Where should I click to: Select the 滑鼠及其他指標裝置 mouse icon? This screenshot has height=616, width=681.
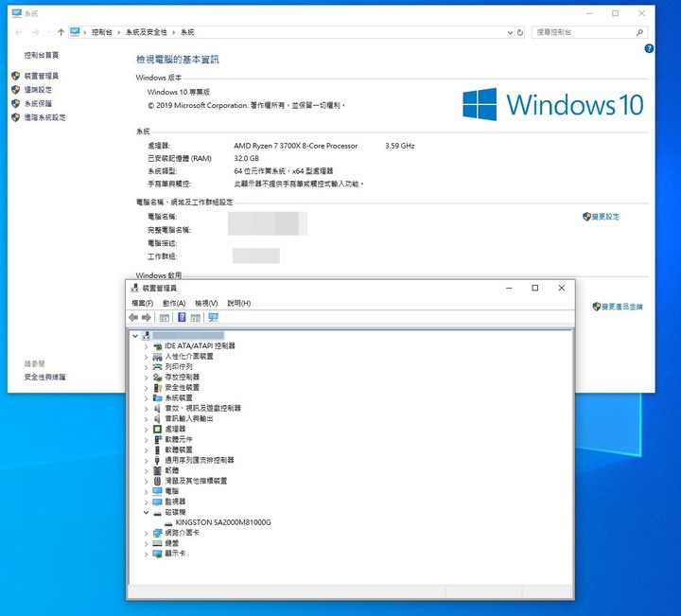[157, 481]
